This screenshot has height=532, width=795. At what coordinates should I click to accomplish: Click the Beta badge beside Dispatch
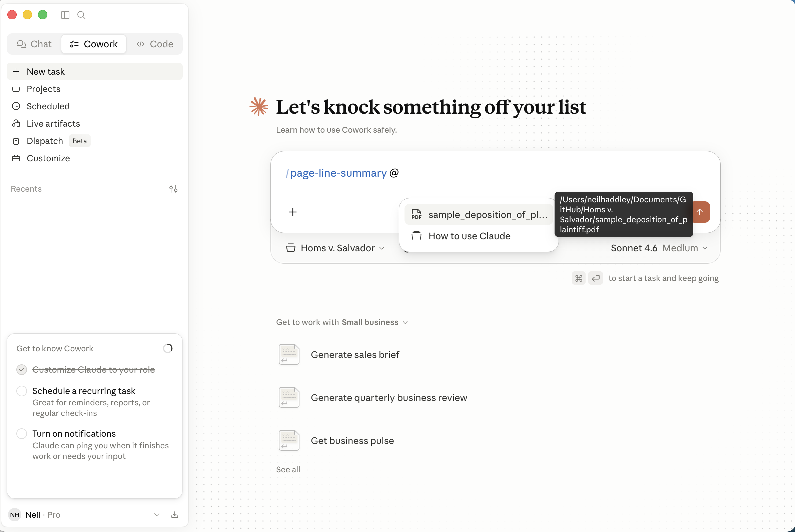80,141
